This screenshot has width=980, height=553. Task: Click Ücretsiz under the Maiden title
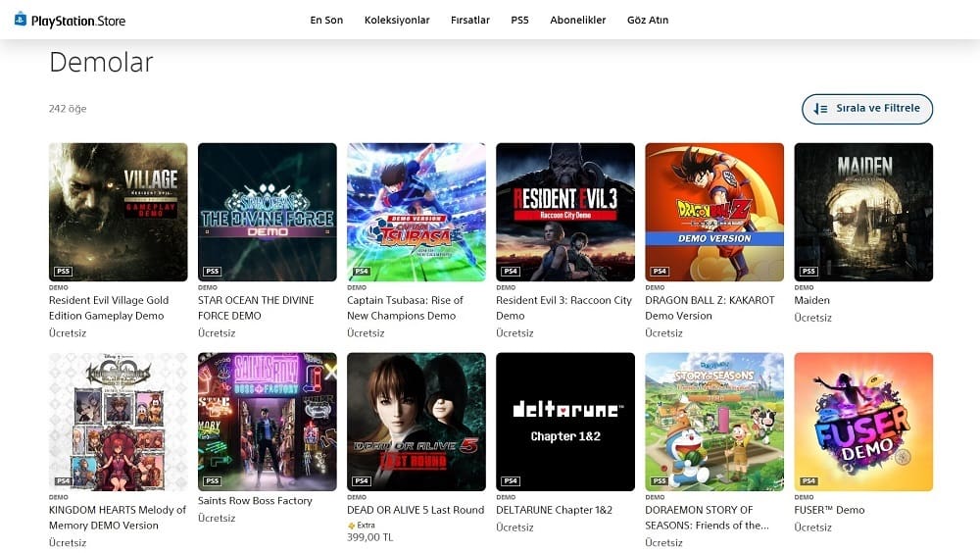tap(812, 318)
